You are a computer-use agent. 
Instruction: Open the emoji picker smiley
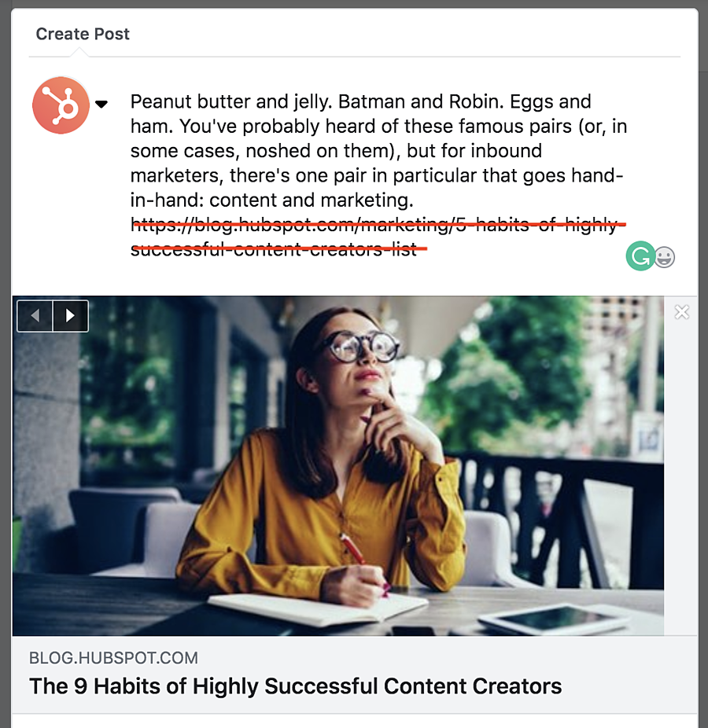pos(665,257)
